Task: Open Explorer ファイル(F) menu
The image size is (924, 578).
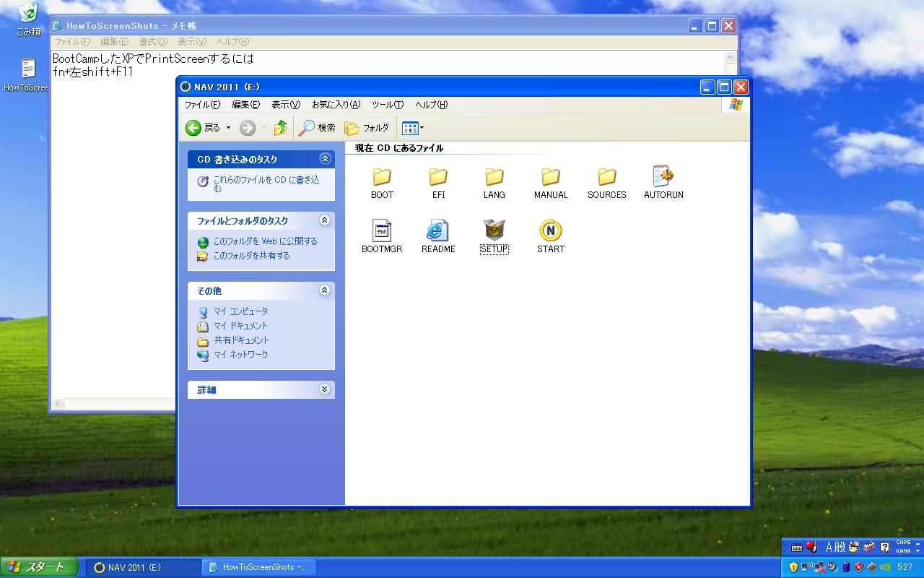Action: click(203, 105)
